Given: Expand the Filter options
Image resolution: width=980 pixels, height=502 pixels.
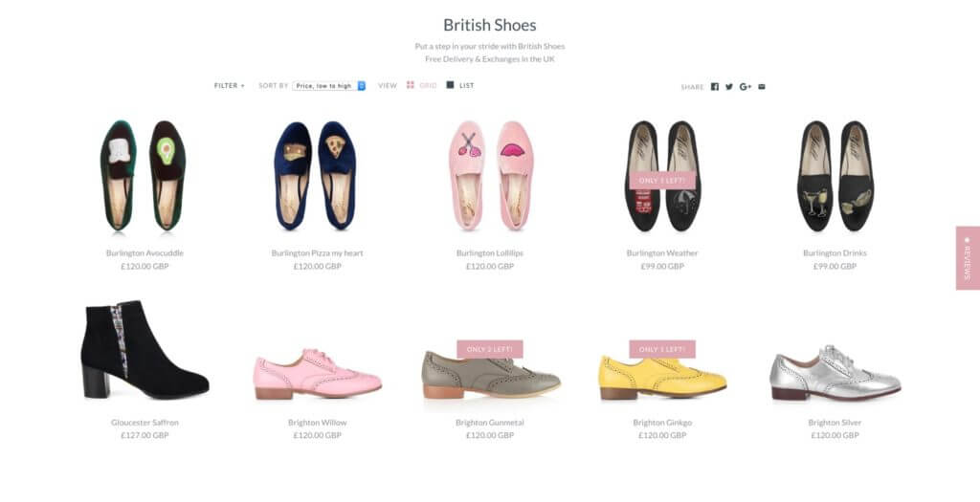Looking at the screenshot, I should 229,86.
